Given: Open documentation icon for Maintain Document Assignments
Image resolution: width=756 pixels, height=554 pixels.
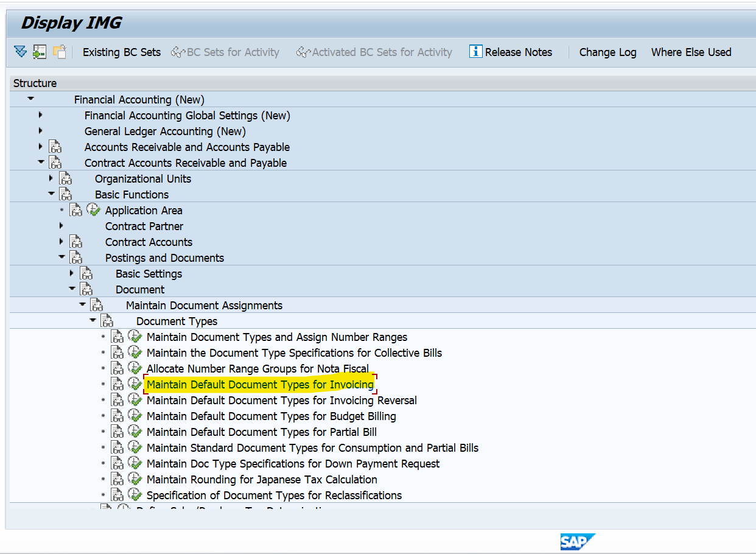Looking at the screenshot, I should pos(96,305).
